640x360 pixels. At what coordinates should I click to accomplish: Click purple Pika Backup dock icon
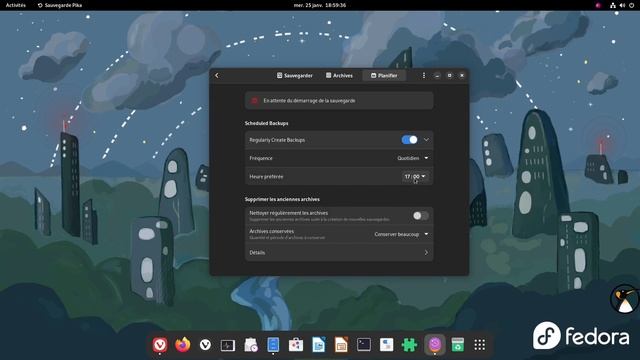(x=435, y=345)
